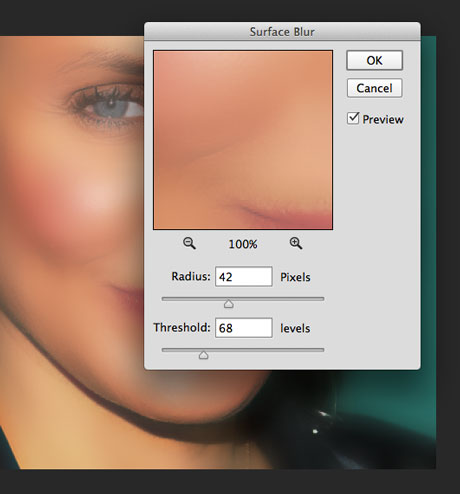This screenshot has width=460, height=494.
Task: Click the Radius label text
Action: coord(191,276)
